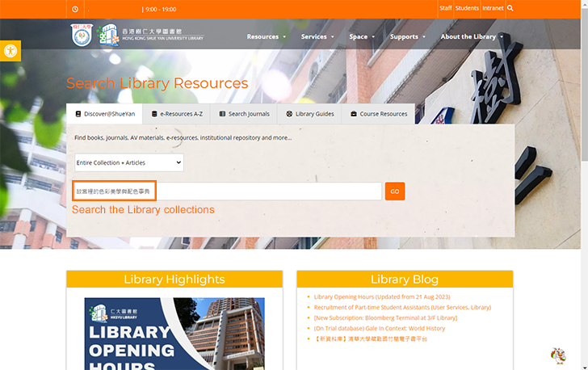Open the About the Library menu
The height and width of the screenshot is (370, 588).
tap(472, 36)
